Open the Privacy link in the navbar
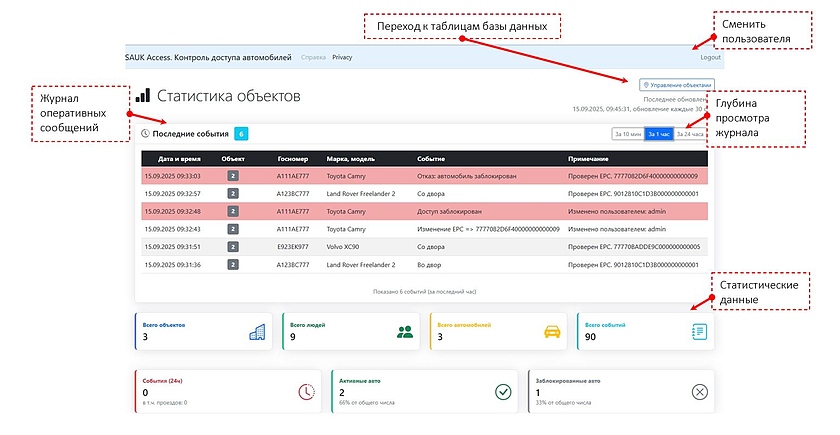This screenshot has width=840, height=435. (x=342, y=58)
